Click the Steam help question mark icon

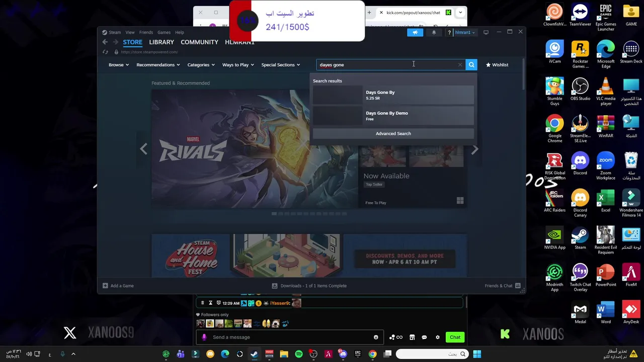click(x=449, y=33)
